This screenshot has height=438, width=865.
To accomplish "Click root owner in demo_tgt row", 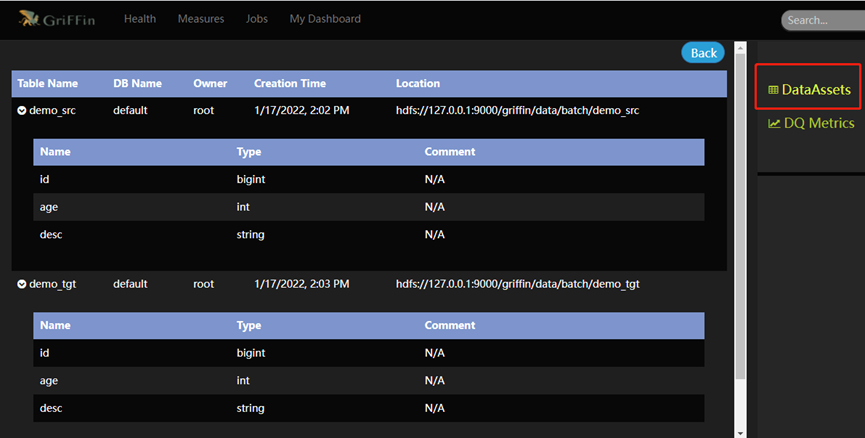I will (x=204, y=284).
